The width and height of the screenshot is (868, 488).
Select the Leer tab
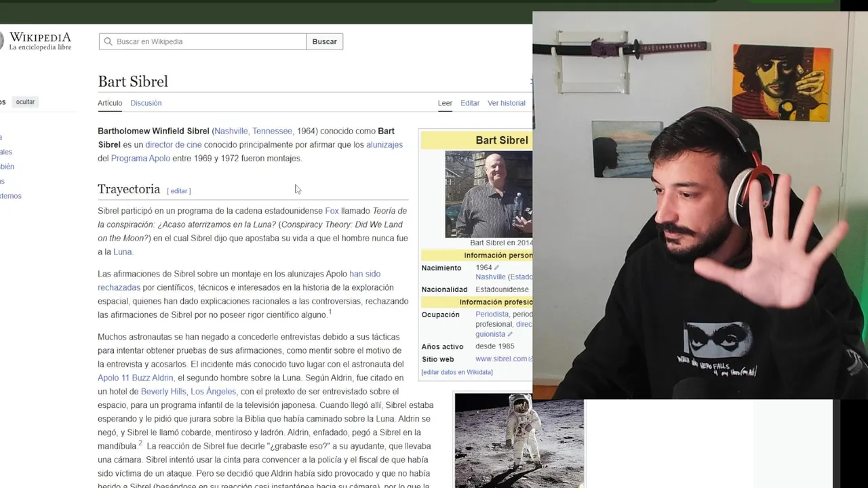[x=445, y=103]
